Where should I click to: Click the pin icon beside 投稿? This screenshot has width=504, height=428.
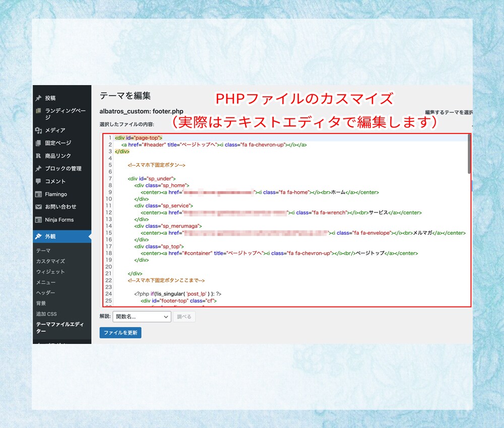pos(39,98)
